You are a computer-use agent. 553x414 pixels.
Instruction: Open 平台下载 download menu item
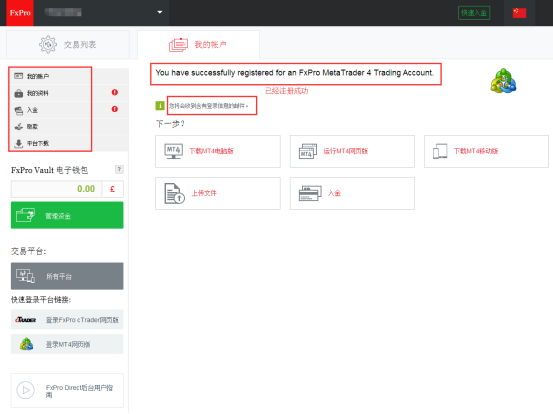(50, 143)
